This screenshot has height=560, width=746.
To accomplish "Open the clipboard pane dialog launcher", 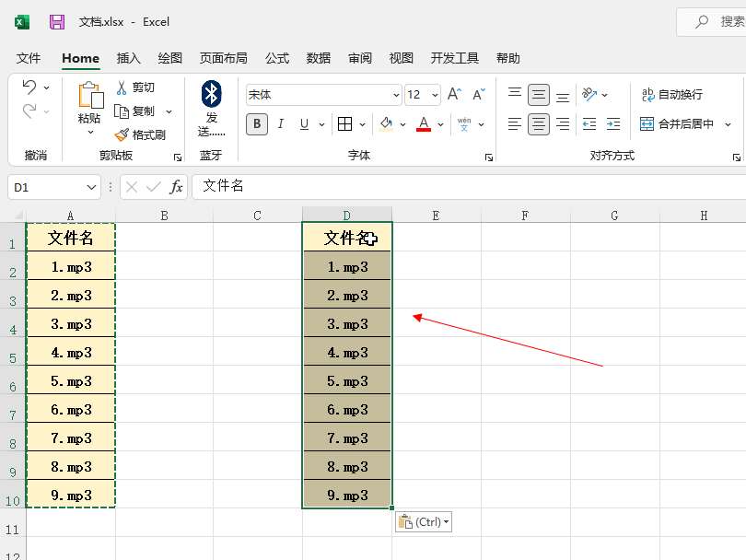I will tap(178, 157).
